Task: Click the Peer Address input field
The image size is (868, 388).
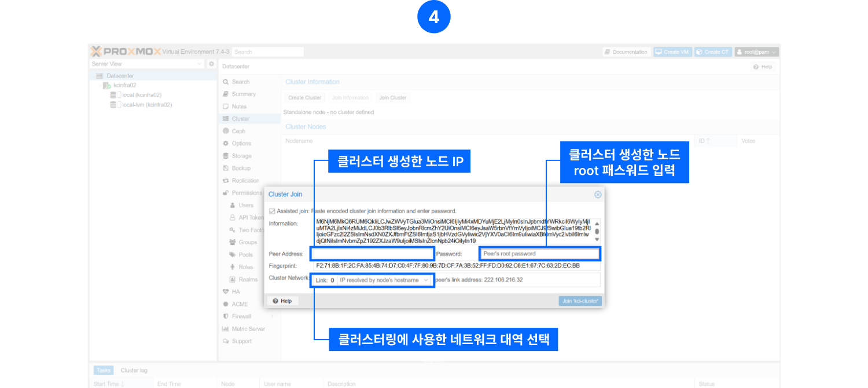Action: [372, 254]
